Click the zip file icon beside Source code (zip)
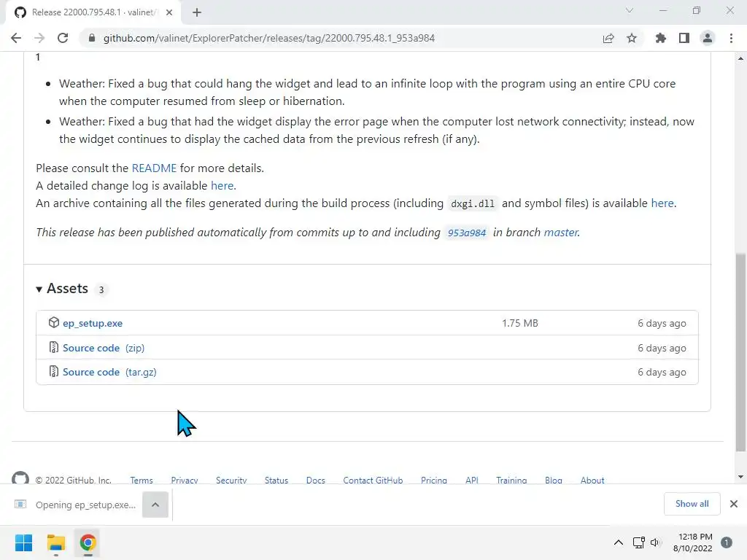 coord(54,348)
